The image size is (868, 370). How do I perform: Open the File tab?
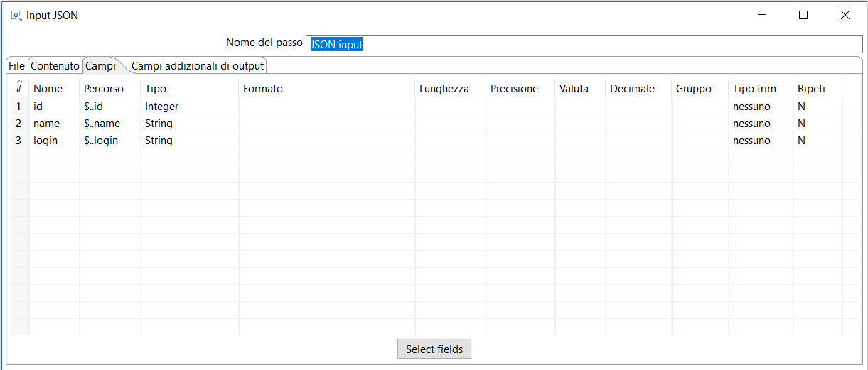tap(16, 66)
